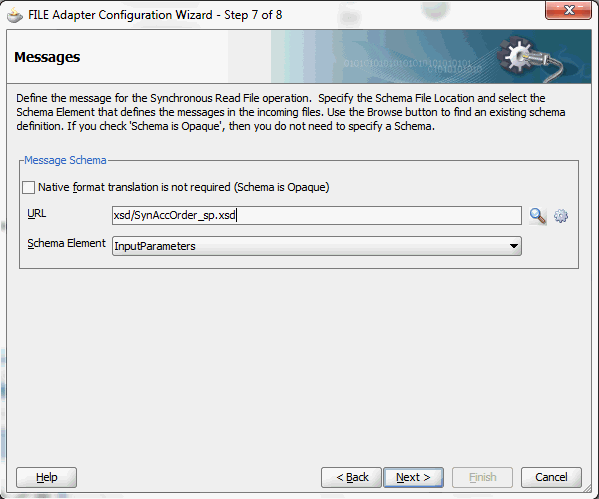
Task: Click the Message Schema group title
Action: tap(65, 160)
